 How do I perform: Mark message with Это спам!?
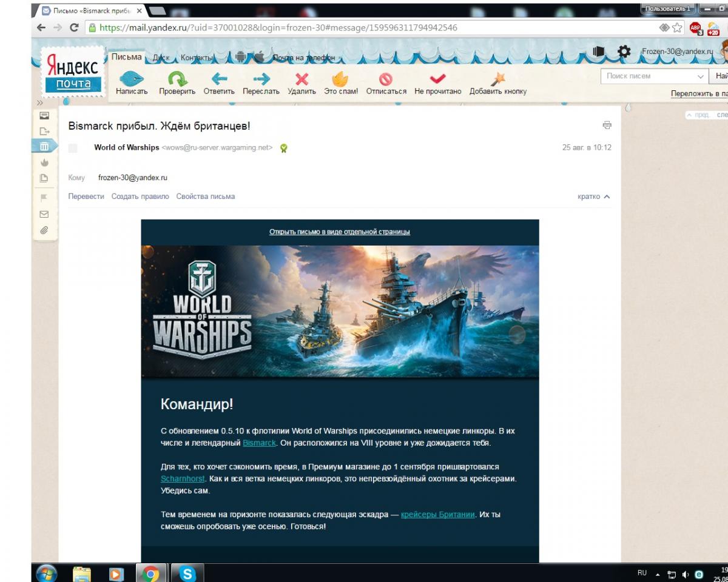[x=341, y=84]
